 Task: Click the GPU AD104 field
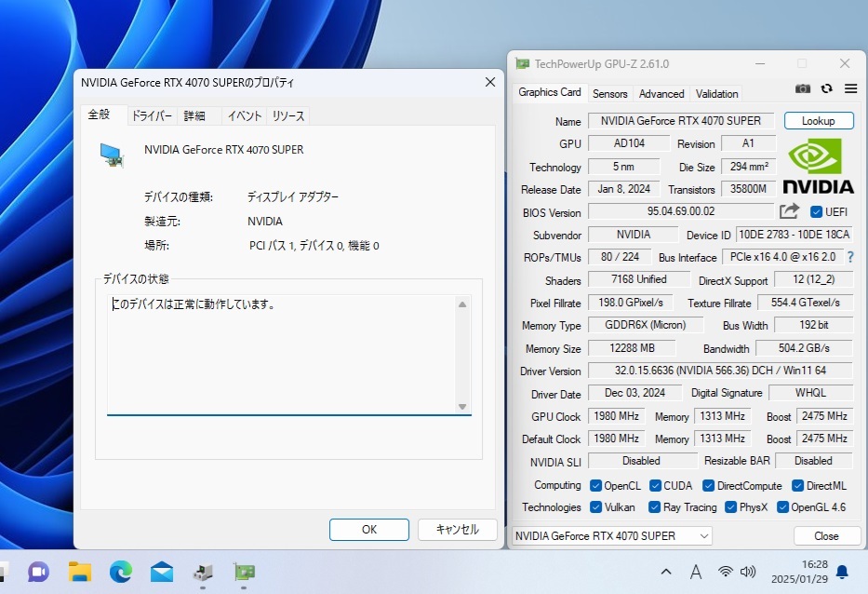coord(629,143)
